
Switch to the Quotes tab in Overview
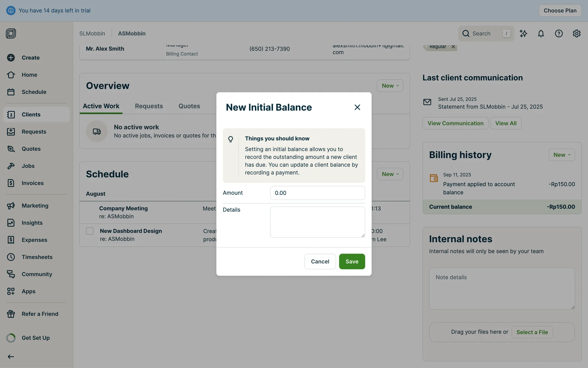click(x=189, y=106)
